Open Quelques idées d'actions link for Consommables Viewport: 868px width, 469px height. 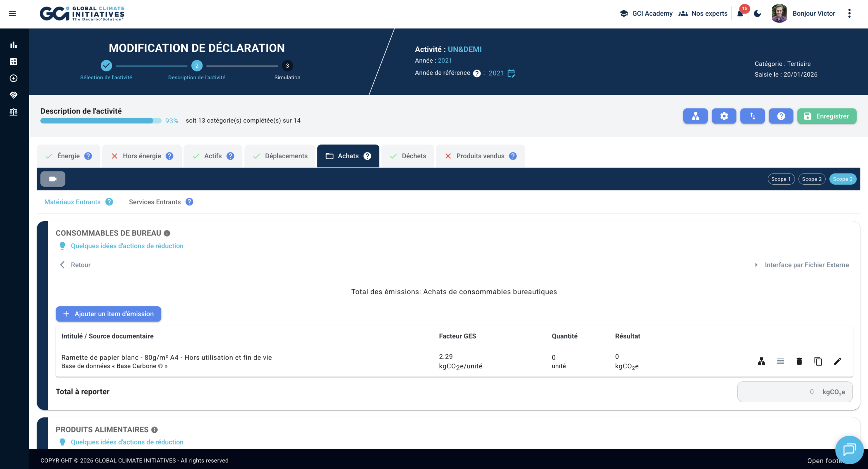[127, 246]
